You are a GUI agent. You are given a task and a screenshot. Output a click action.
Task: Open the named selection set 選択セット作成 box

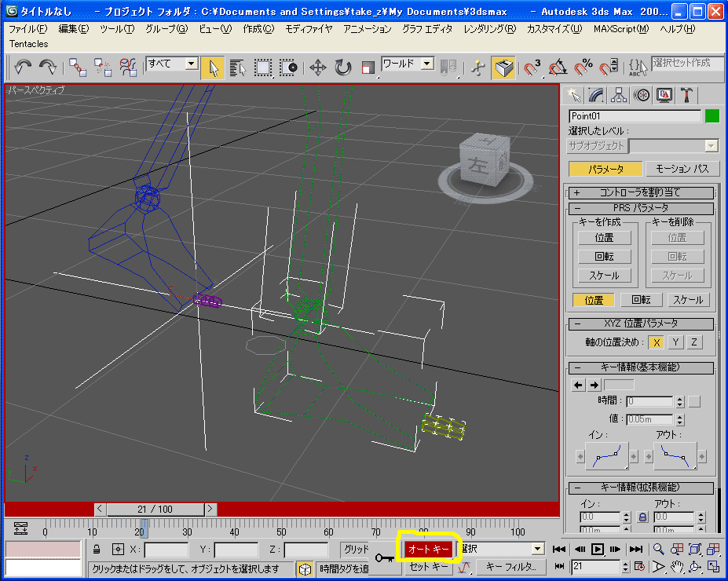(687, 63)
